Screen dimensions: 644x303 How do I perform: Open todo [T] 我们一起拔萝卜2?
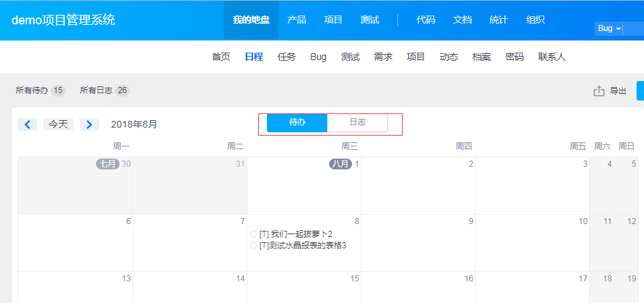(x=296, y=234)
